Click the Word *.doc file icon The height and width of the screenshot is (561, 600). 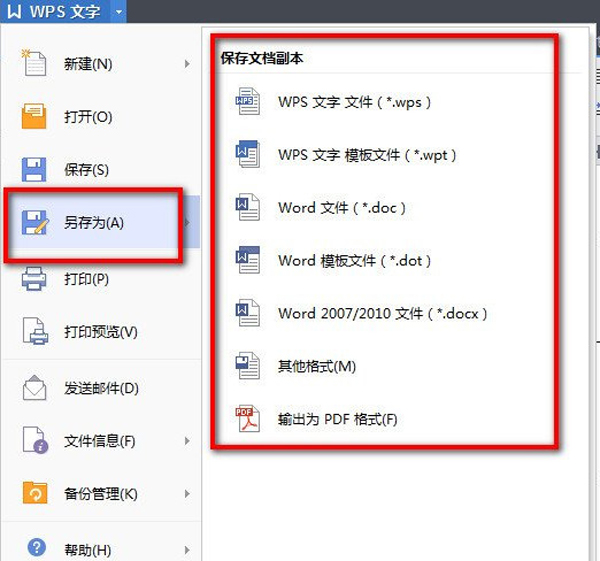point(247,207)
